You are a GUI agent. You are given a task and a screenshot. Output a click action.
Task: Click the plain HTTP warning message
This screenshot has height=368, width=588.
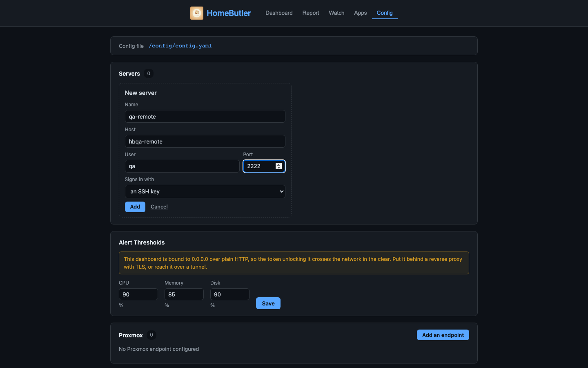pyautogui.click(x=294, y=263)
